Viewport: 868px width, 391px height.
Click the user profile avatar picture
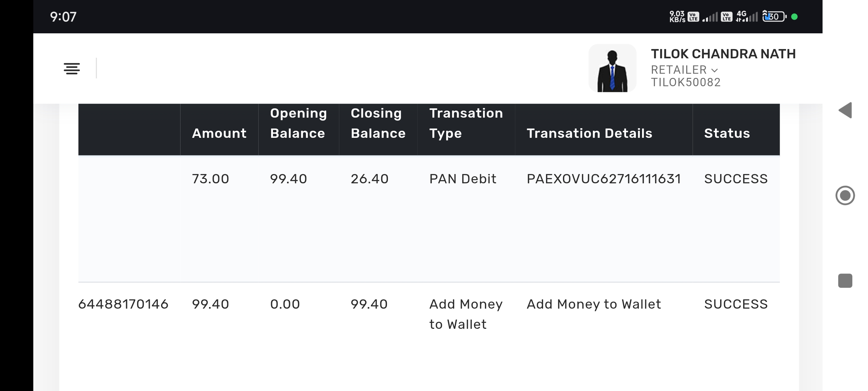pyautogui.click(x=612, y=68)
